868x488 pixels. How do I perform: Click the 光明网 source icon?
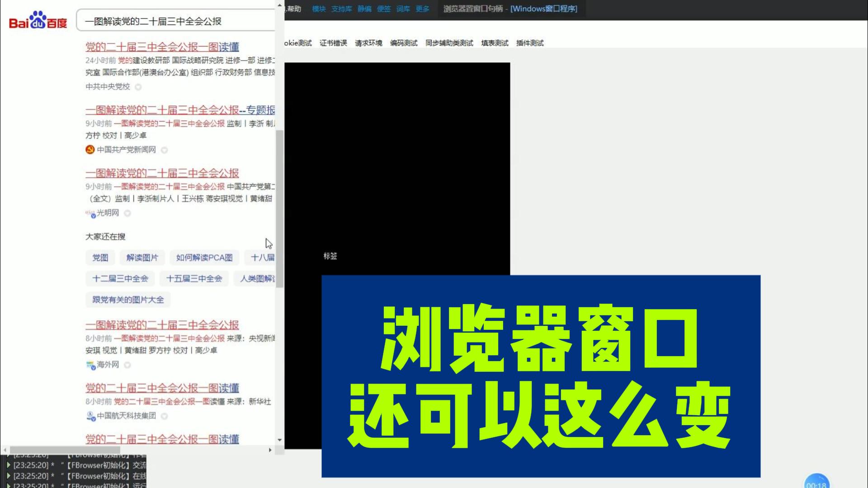[x=90, y=213]
